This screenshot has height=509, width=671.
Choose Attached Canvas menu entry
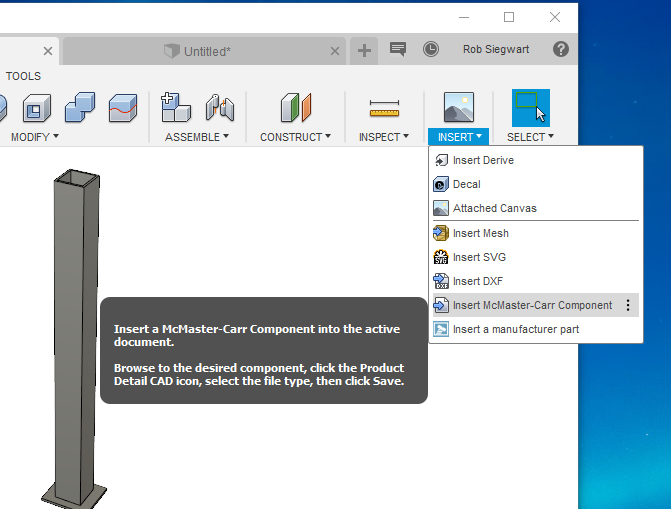pyautogui.click(x=536, y=208)
